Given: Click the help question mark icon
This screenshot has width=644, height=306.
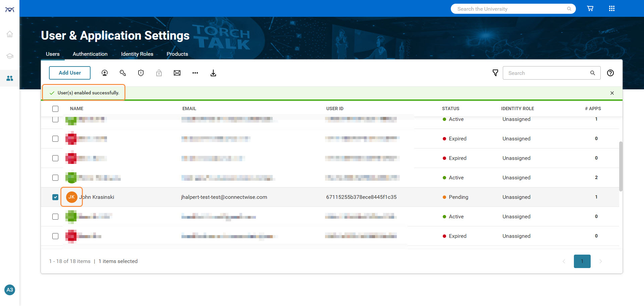Looking at the screenshot, I should click(x=610, y=73).
